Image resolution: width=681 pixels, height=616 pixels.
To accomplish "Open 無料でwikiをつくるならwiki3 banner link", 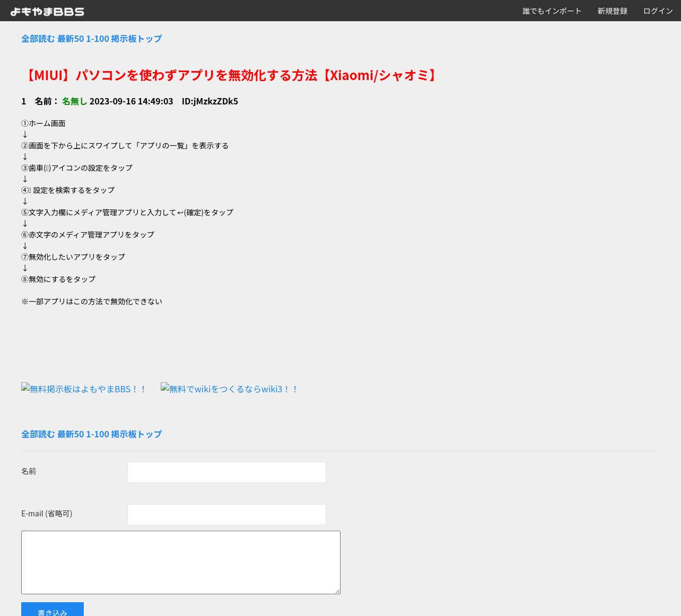I will pos(230,389).
